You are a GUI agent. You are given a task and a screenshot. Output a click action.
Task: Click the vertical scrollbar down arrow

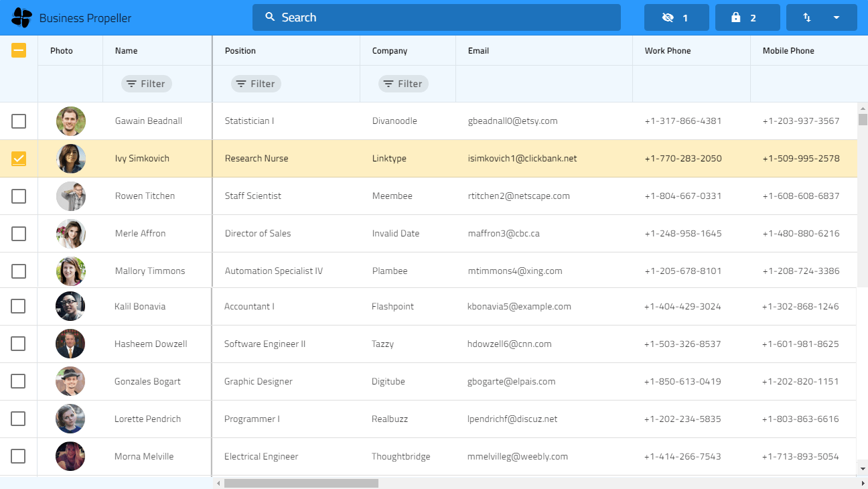863,469
